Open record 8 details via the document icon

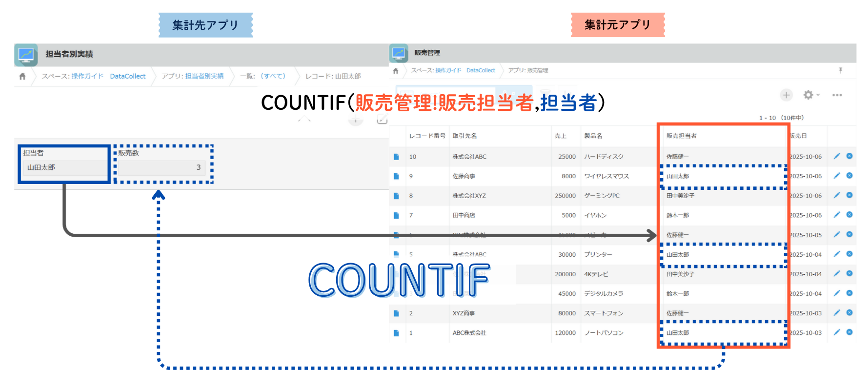[396, 196]
